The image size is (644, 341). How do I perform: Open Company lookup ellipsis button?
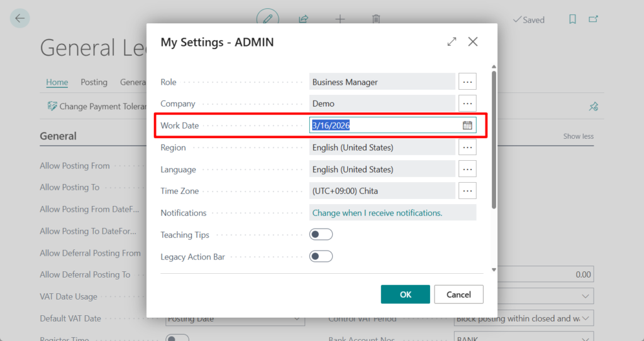tap(467, 104)
